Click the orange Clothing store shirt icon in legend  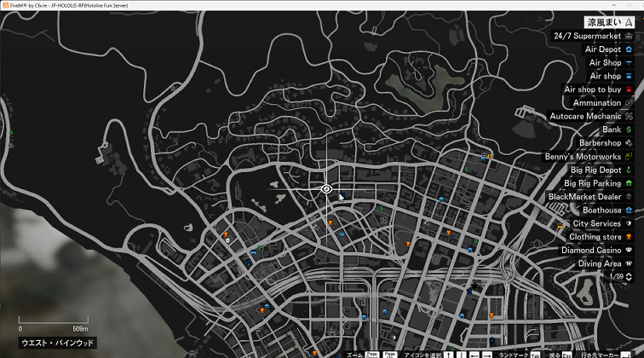click(x=629, y=237)
